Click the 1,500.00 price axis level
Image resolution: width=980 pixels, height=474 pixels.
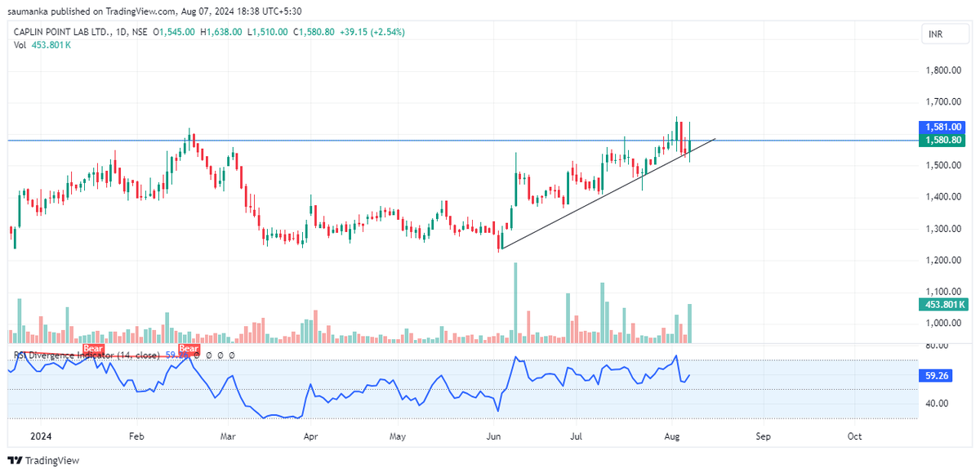pyautogui.click(x=942, y=165)
